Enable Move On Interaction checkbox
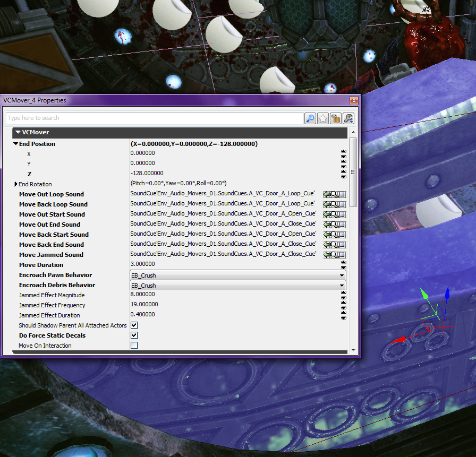Image resolution: width=476 pixels, height=457 pixels. click(134, 346)
